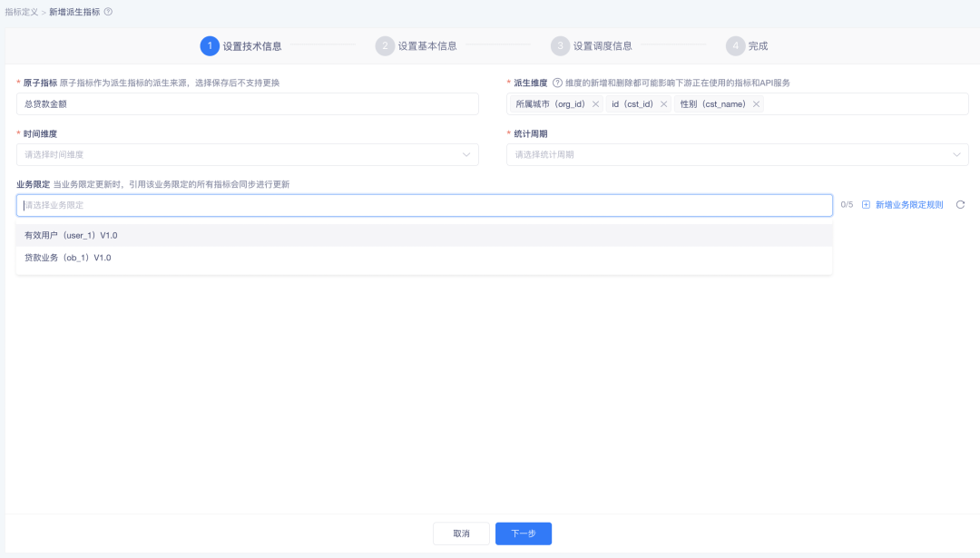
Task: Click help icon beside 派生维度 label
Action: click(557, 83)
